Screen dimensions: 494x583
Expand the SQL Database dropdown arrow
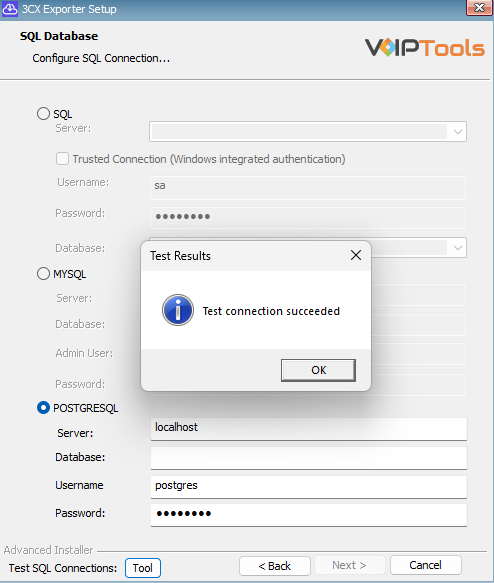[458, 248]
